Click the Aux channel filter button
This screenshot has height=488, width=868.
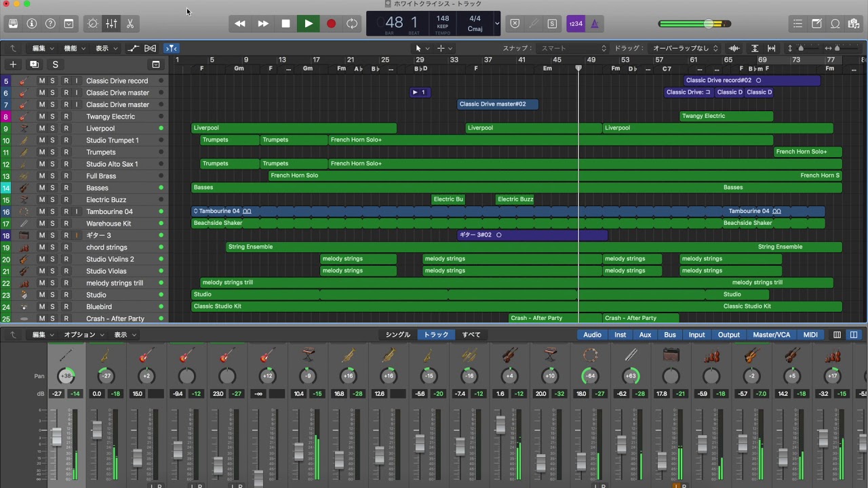click(645, 335)
